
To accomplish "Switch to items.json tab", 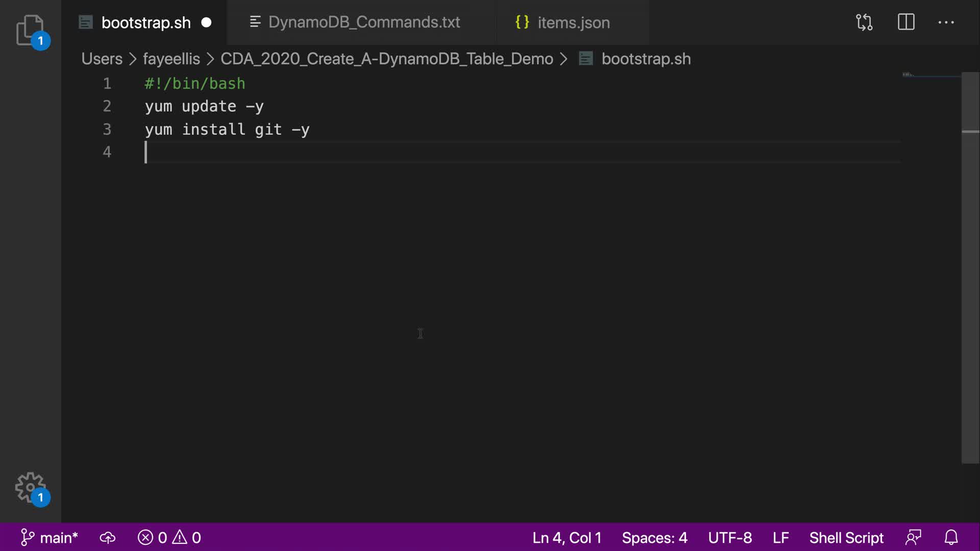I will coord(573,23).
